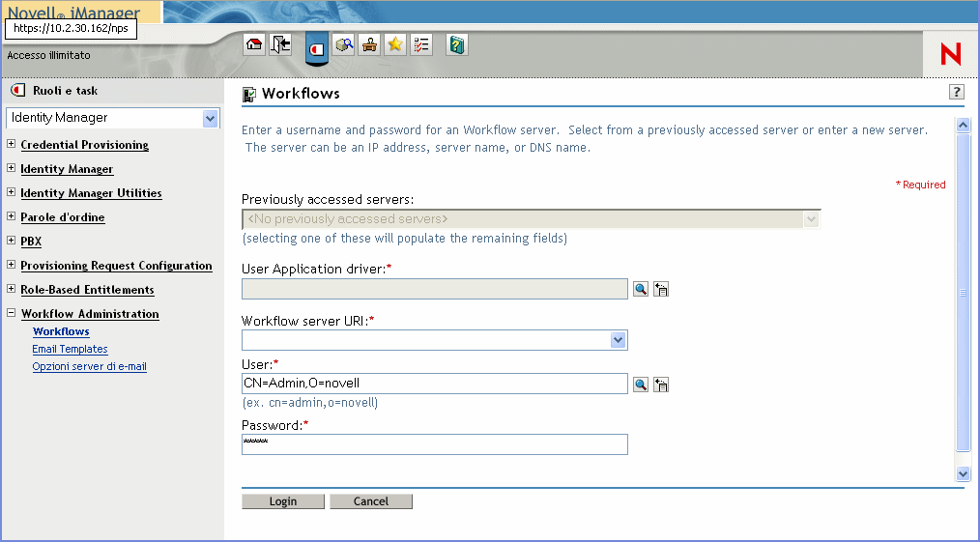Click the Accesso illimitato text

pos(48,55)
